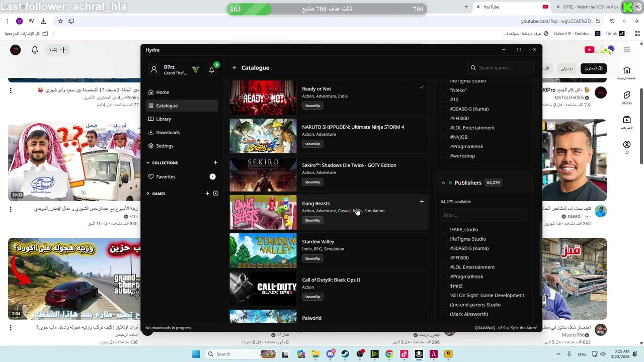Collapse the COLLECTIONS section
The image size is (644, 362).
[x=148, y=163]
